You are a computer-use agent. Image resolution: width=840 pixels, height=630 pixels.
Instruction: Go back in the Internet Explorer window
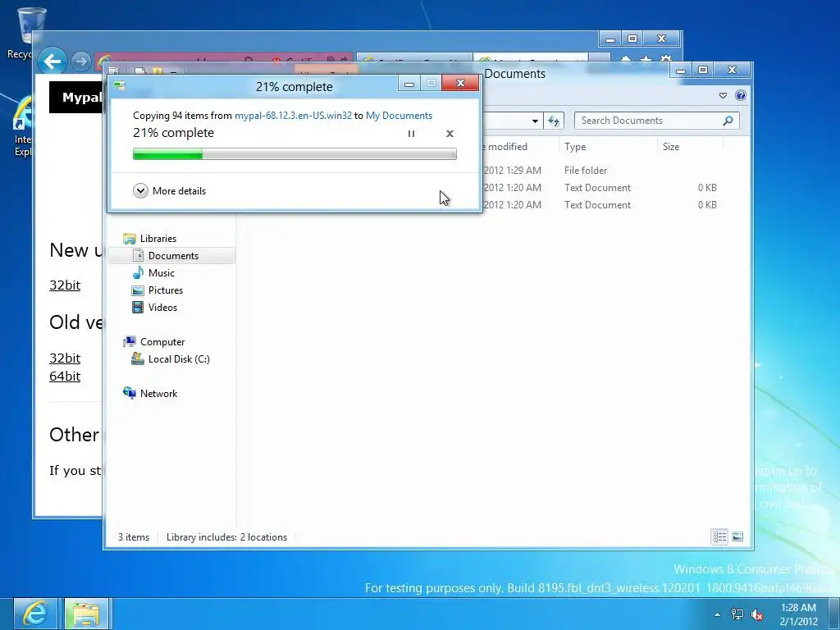click(52, 62)
